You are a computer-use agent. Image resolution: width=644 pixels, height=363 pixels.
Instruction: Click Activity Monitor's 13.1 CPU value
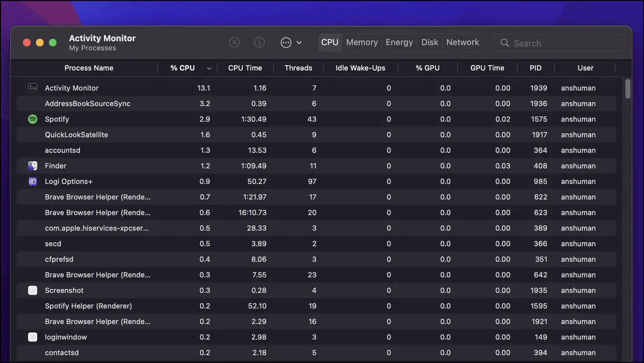tap(204, 88)
